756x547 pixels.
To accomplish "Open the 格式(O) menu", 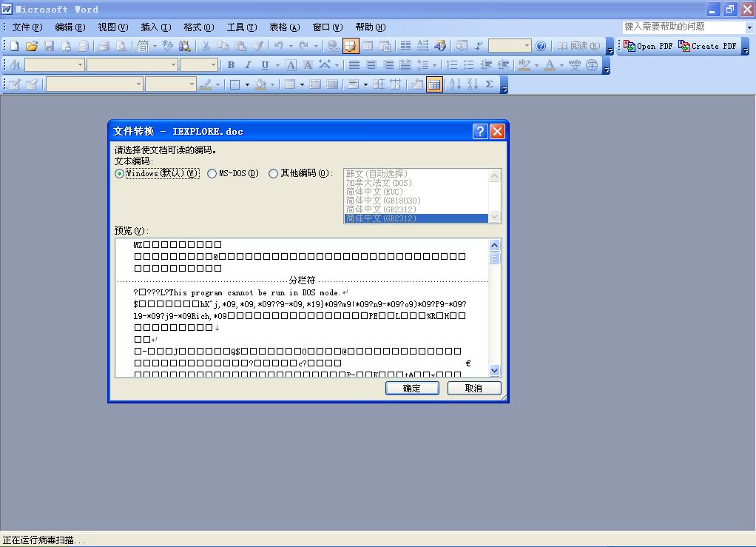I will click(199, 27).
